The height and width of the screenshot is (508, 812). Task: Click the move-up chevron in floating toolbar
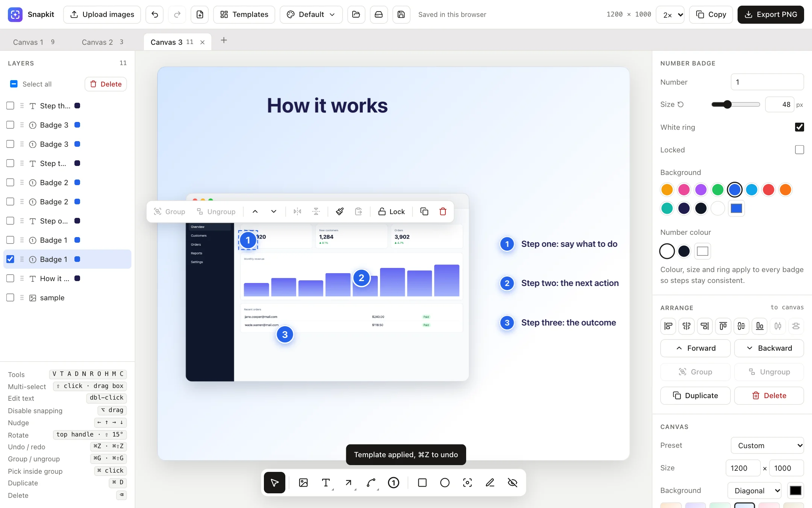click(x=255, y=211)
